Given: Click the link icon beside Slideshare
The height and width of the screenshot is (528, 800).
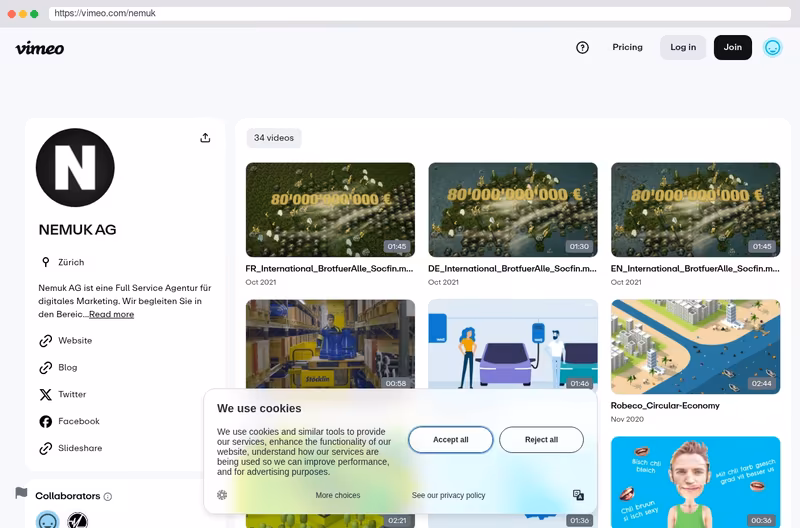Looking at the screenshot, I should (x=45, y=448).
